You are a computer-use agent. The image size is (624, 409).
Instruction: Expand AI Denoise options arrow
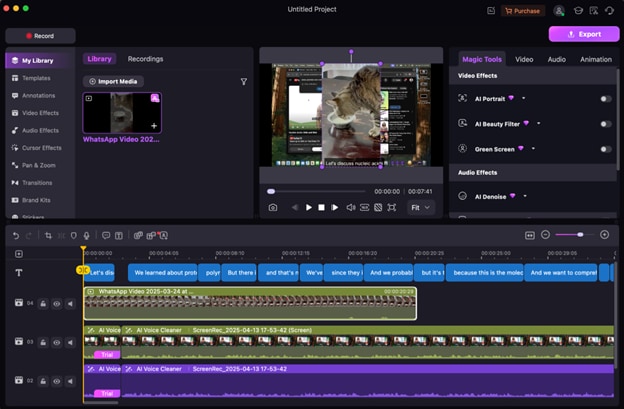pyautogui.click(x=525, y=196)
